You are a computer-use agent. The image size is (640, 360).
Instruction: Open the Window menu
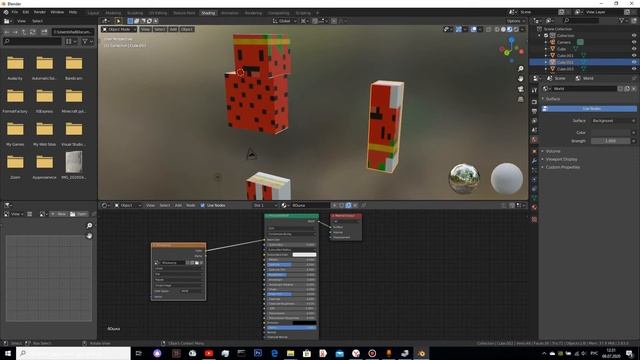coord(57,12)
